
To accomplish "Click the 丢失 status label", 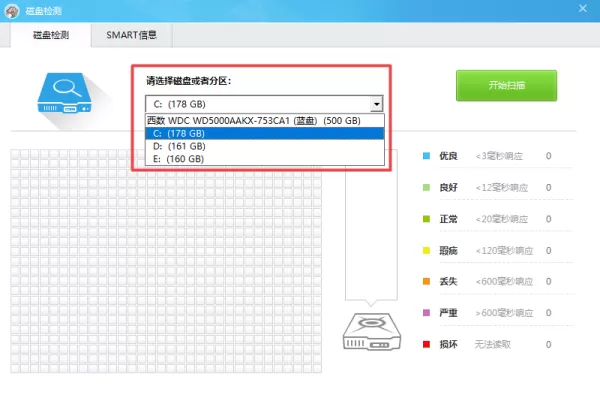I will tap(448, 281).
